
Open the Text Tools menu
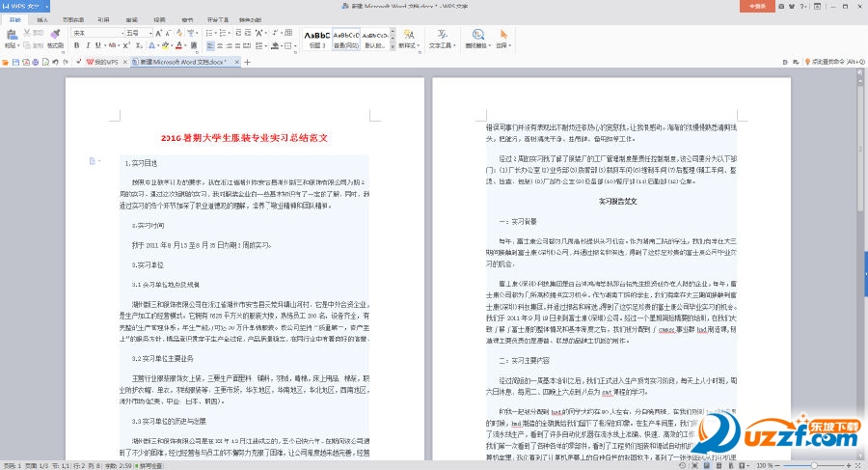442,39
